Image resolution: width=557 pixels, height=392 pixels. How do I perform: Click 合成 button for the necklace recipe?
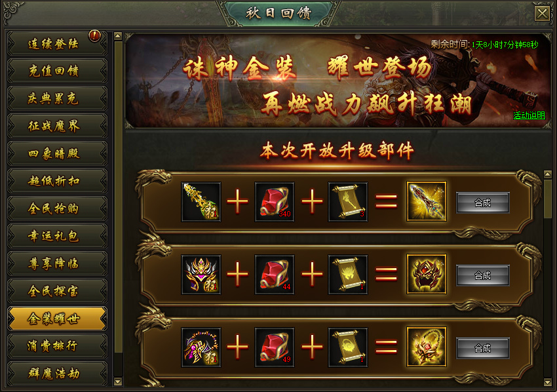coord(483,348)
